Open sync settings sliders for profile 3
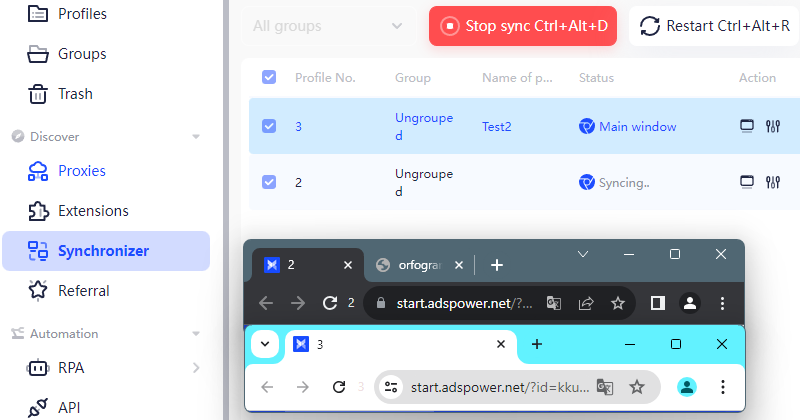The image size is (800, 420). (x=773, y=126)
